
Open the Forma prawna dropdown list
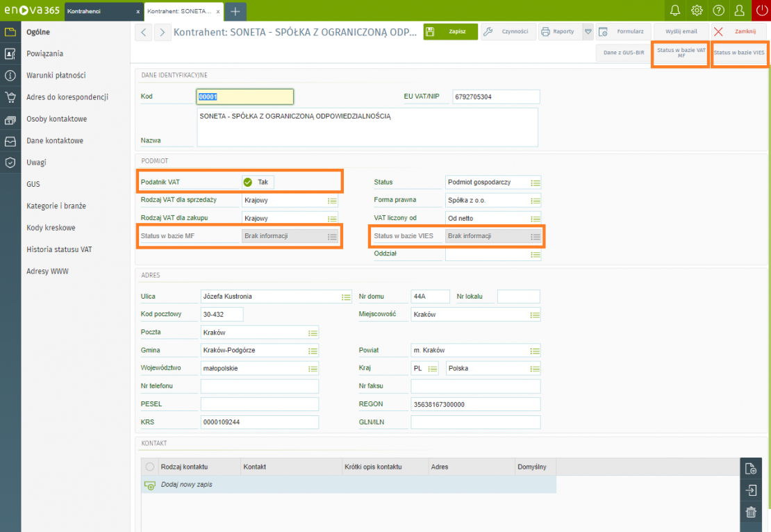click(535, 200)
